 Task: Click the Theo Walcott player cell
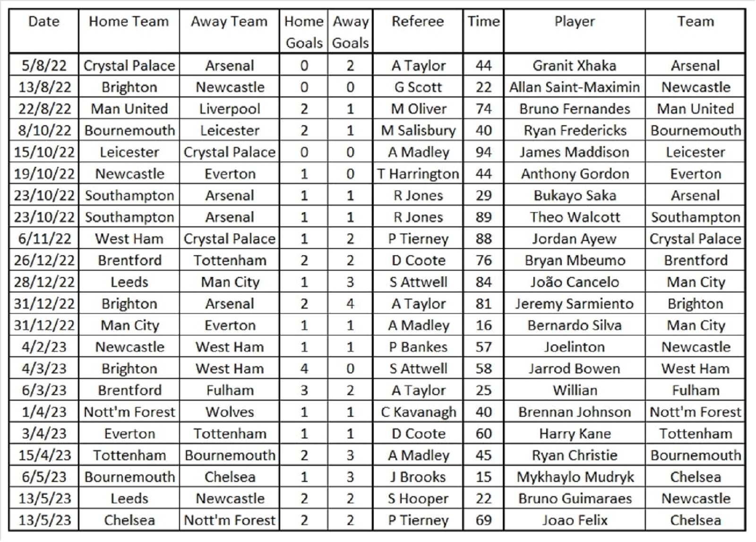click(575, 217)
